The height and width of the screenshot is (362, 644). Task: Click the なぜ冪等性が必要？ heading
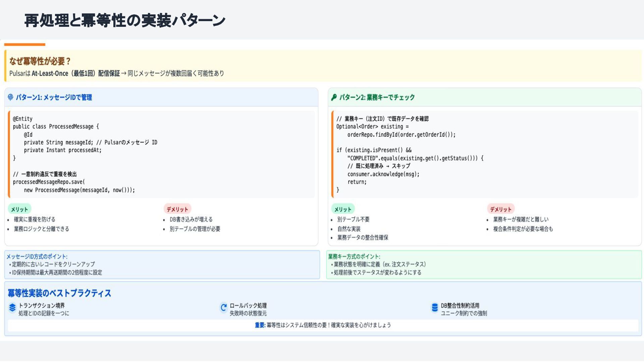click(x=40, y=61)
